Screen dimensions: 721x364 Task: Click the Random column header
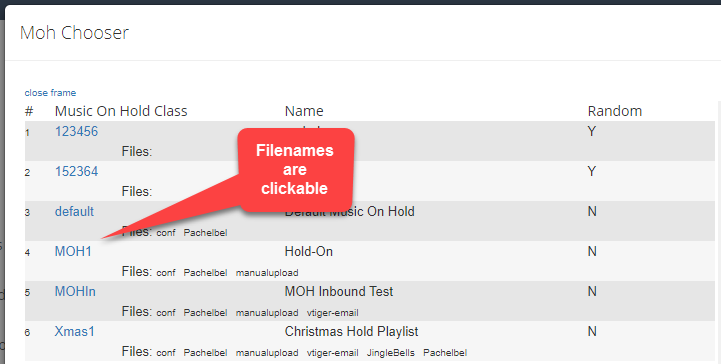(x=615, y=111)
